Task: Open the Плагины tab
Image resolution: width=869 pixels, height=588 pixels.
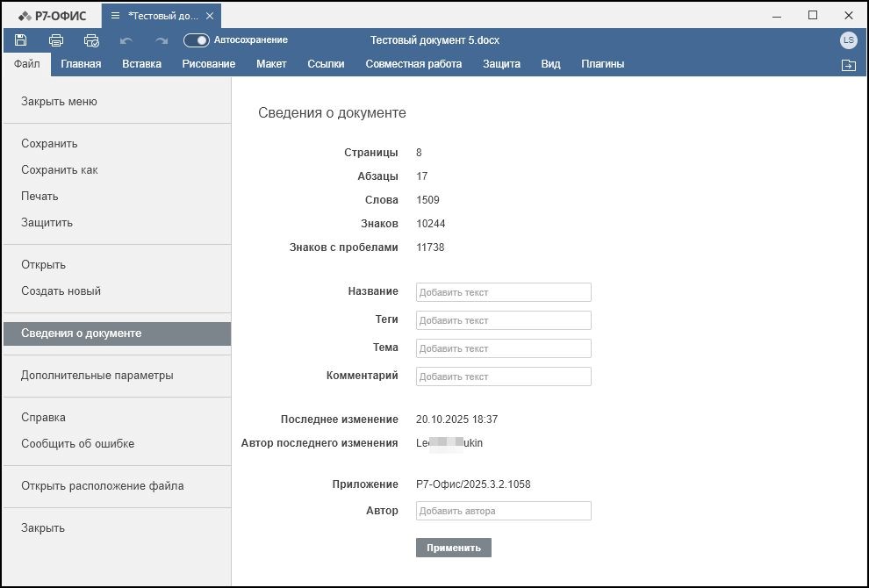Action: pos(602,64)
